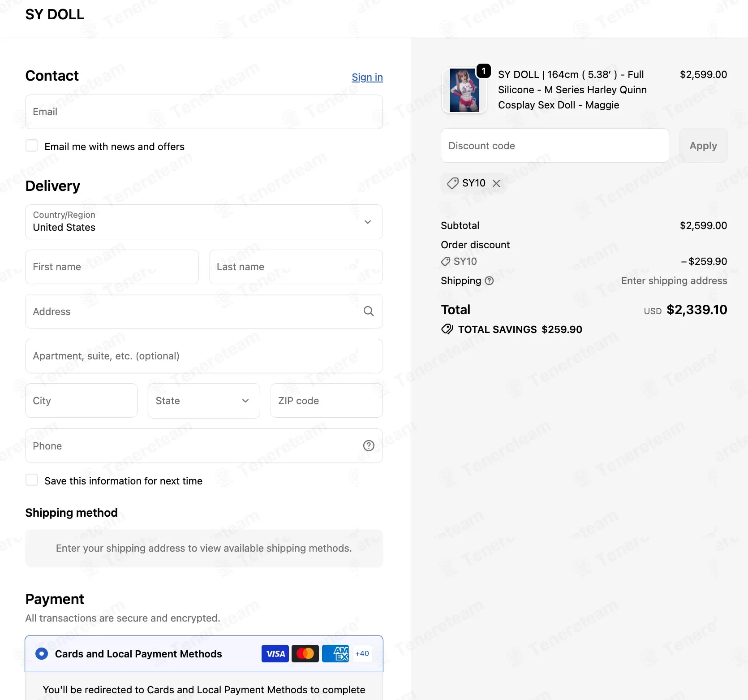Click the Visa card icon
The width and height of the screenshot is (748, 700).
tap(275, 654)
